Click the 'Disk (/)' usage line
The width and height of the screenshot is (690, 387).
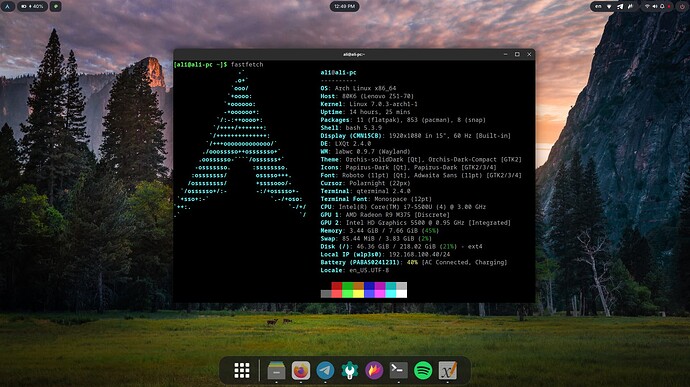(x=401, y=247)
